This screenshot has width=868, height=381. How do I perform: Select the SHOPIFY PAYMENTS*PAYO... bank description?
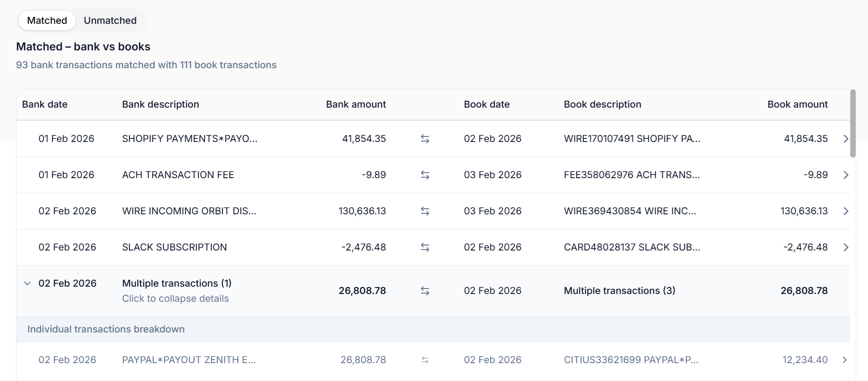[189, 139]
